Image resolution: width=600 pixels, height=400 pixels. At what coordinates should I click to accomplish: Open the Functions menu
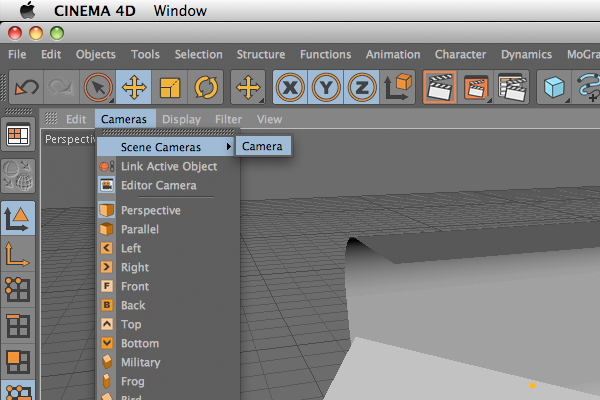(326, 54)
